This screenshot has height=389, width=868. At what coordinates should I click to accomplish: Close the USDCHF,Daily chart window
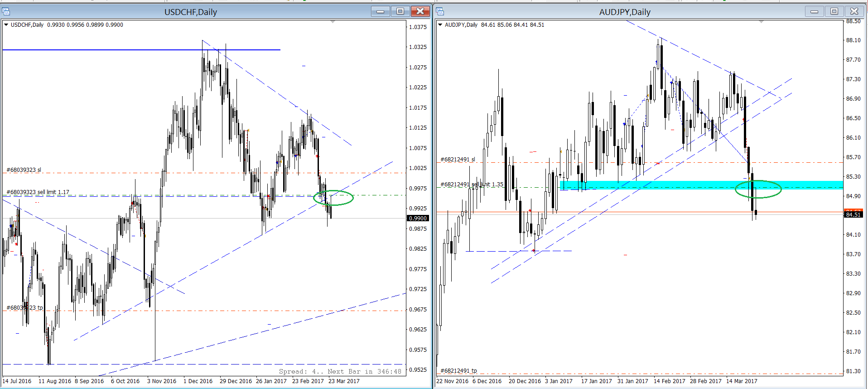click(420, 11)
